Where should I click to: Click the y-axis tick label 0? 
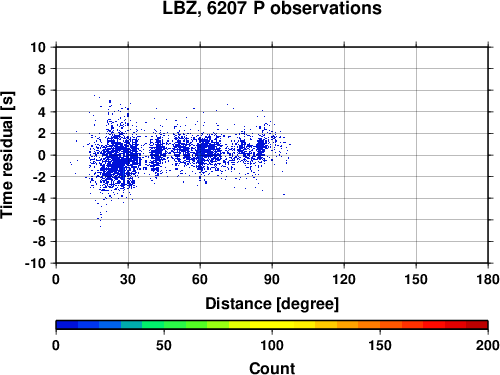tap(42, 155)
